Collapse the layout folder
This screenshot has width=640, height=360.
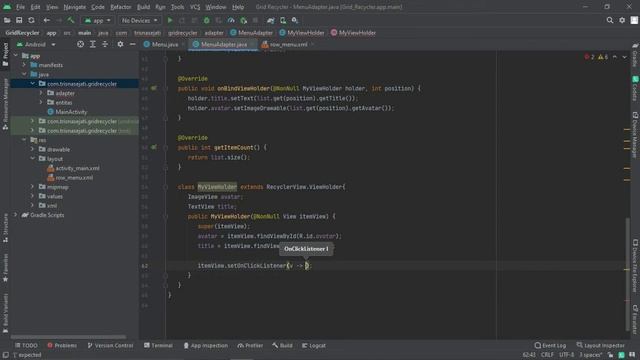point(32,159)
